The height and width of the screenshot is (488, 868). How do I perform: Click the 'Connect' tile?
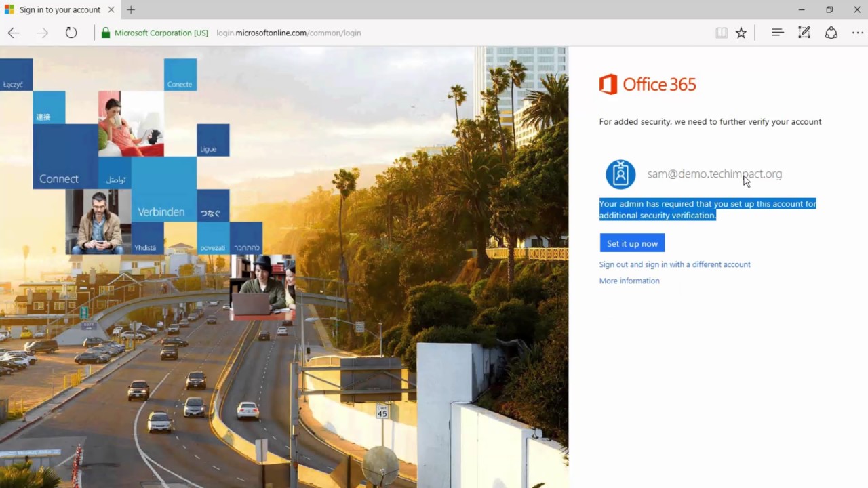point(65,157)
